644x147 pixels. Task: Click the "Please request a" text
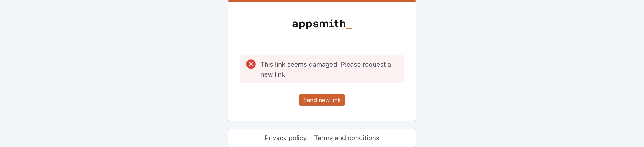[x=366, y=65]
